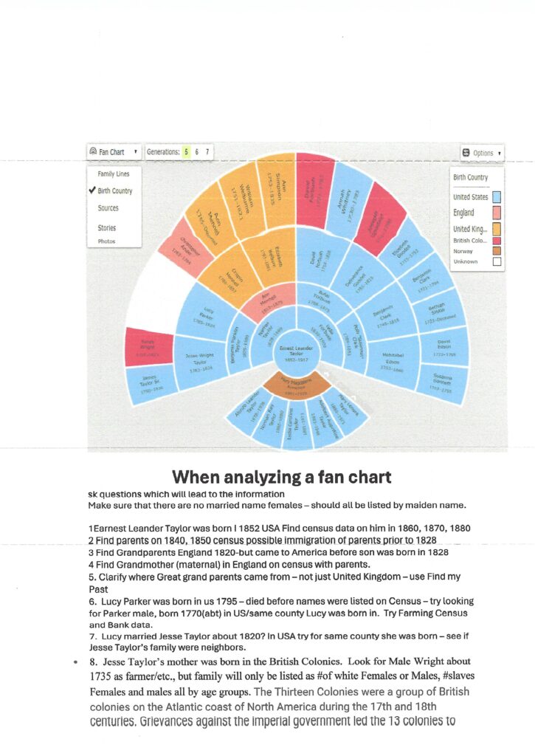Click the British Colonies red swatch
The height and width of the screenshot is (756, 535).
[497, 240]
